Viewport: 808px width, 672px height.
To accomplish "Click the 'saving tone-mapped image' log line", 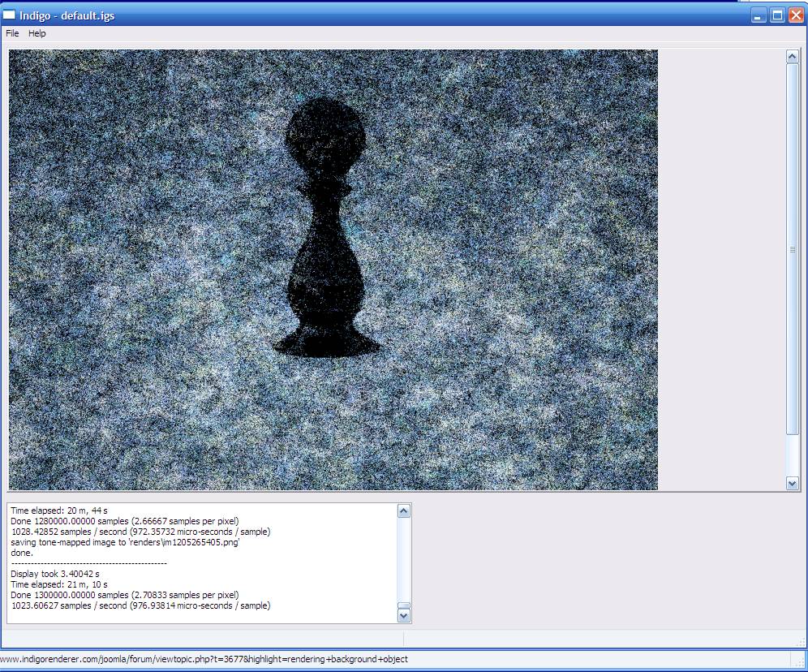I will point(125,542).
